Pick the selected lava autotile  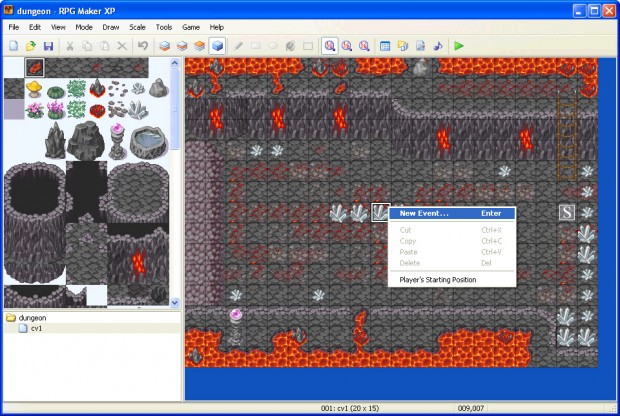34,68
